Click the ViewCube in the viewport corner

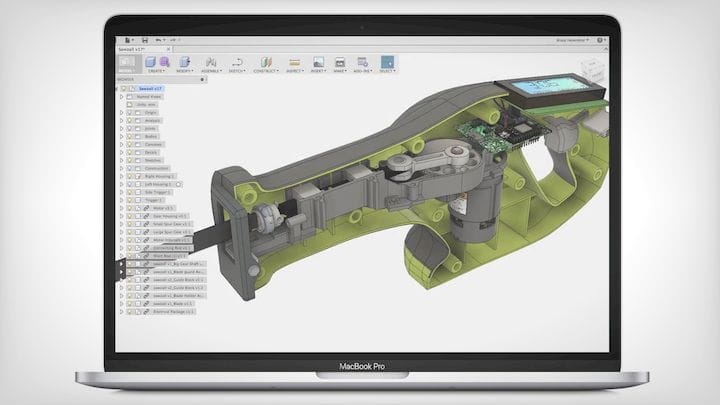[x=597, y=72]
